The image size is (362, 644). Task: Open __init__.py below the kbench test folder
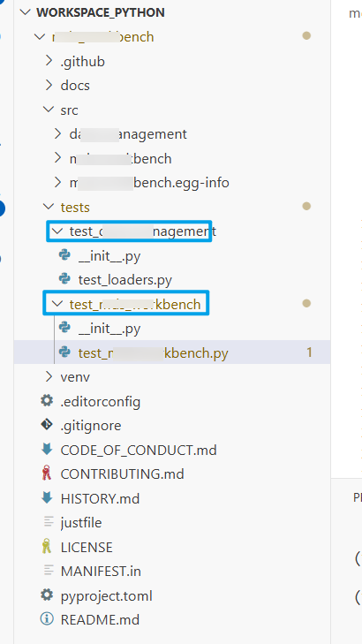109,329
